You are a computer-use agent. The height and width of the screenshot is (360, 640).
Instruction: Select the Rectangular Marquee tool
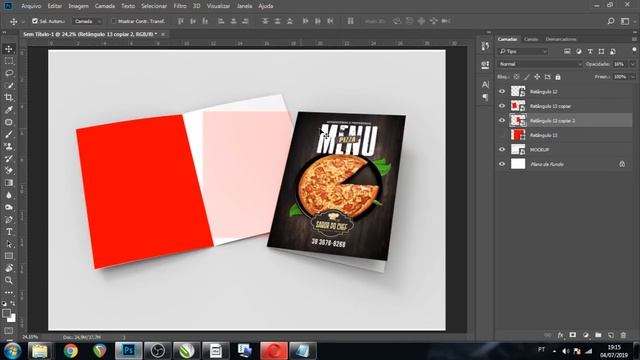(9, 61)
